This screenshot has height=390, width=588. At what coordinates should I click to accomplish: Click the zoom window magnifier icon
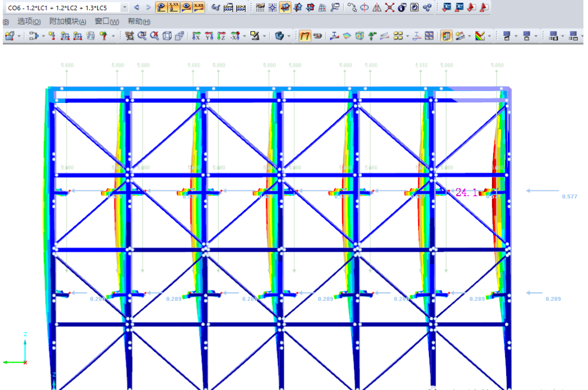click(142, 36)
